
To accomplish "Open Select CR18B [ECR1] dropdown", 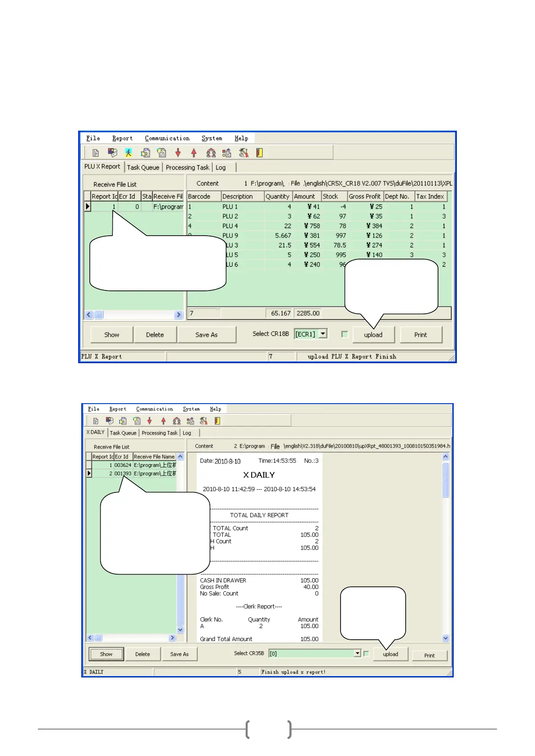I will (x=323, y=334).
